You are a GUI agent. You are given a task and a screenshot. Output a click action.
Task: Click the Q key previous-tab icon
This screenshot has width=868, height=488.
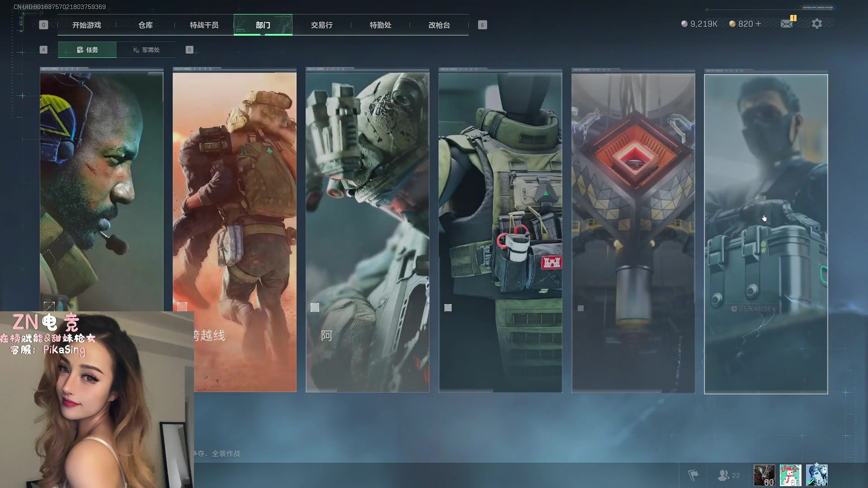click(43, 25)
